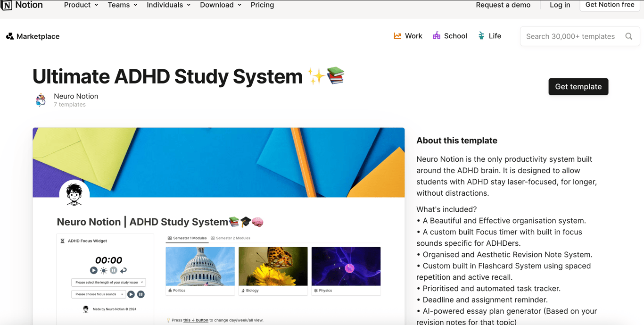Click Get Notion free button

coord(610,5)
